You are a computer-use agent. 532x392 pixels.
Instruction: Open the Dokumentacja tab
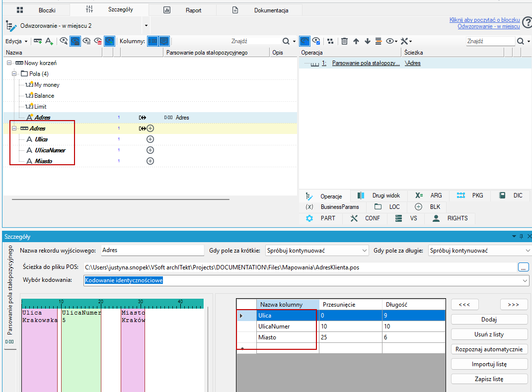tap(260, 10)
